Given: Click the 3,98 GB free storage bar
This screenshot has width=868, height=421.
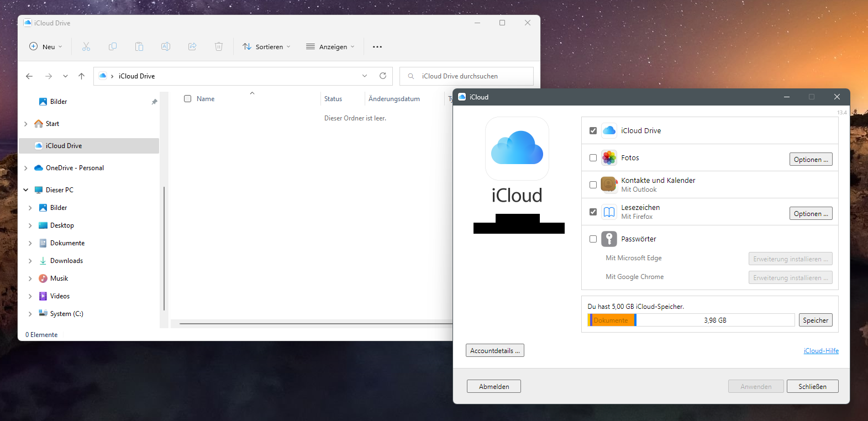Looking at the screenshot, I should (x=715, y=320).
